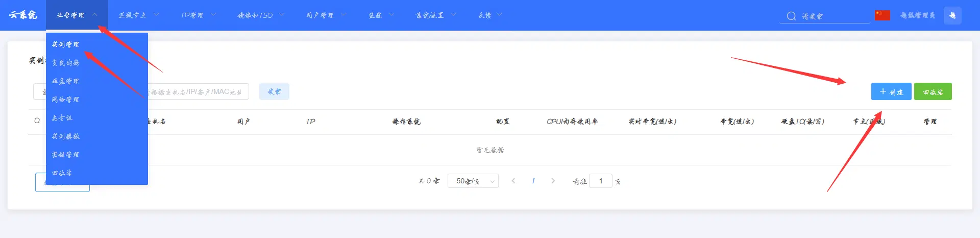Collapse the 业务管理 dropdown menu
Image resolution: width=980 pixels, height=238 pixels.
[x=77, y=15]
